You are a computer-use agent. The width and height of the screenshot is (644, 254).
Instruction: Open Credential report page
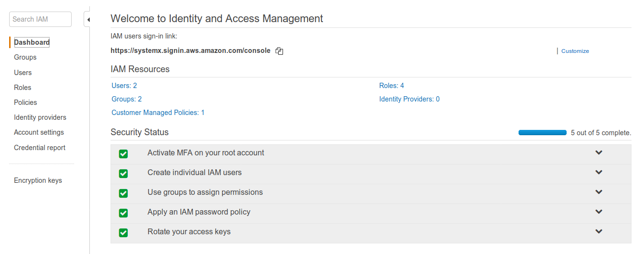point(39,148)
